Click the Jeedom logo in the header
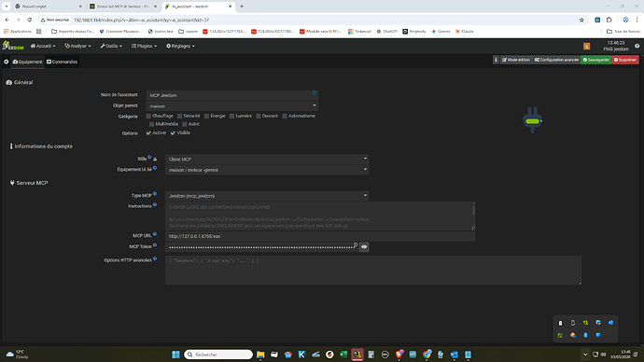Image resolution: width=644 pixels, height=362 pixels. coord(13,46)
